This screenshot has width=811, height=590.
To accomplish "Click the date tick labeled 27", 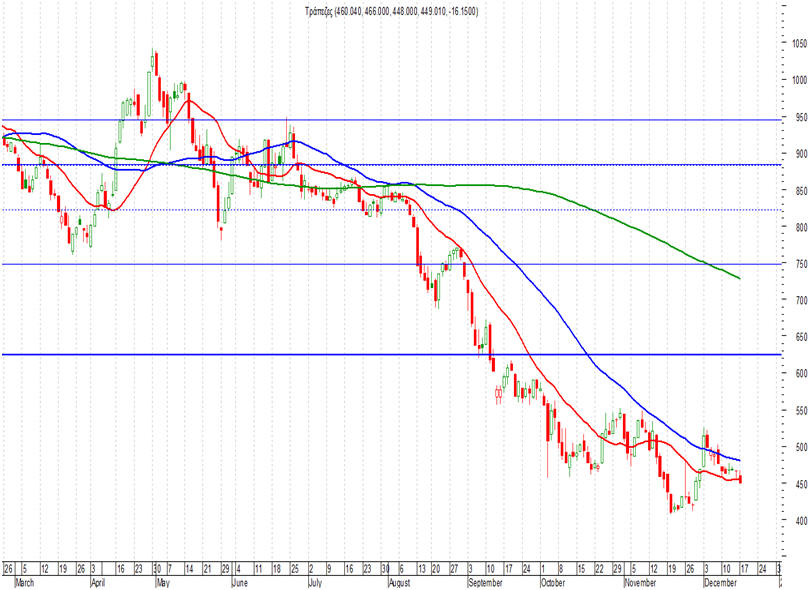I will point(454,569).
